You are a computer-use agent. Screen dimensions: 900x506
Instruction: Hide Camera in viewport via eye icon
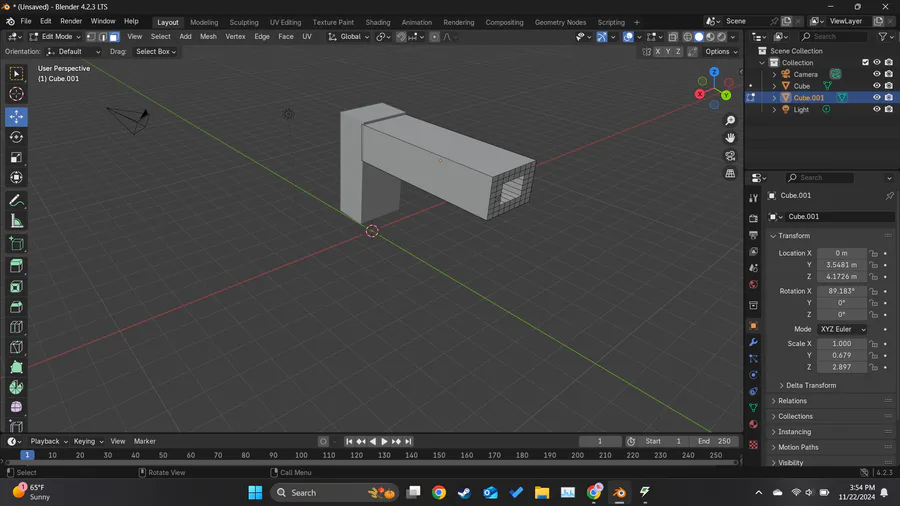(x=876, y=74)
